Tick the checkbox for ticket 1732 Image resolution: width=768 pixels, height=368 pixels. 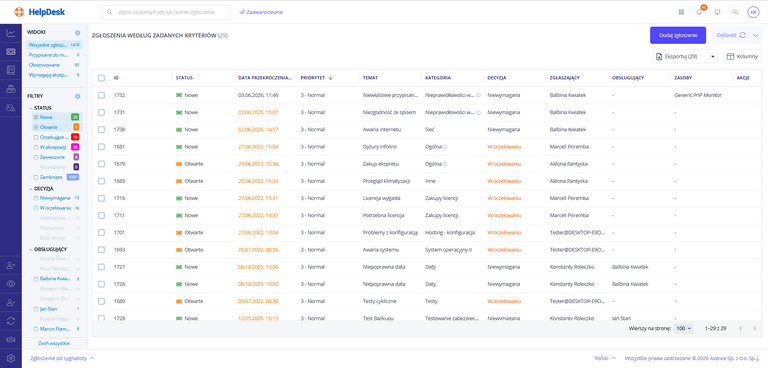101,95
